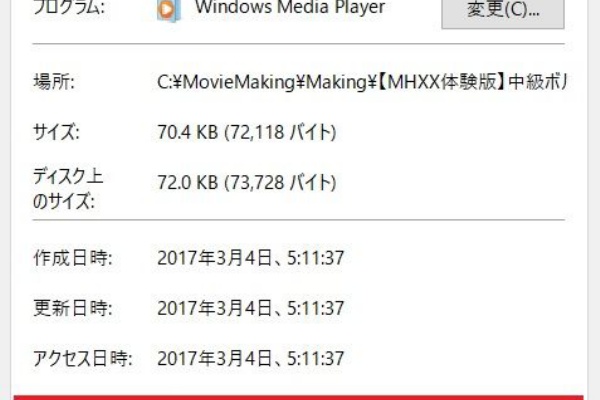The width and height of the screenshot is (600, 400).
Task: Click the 作成日時 label
Action: (x=73, y=258)
